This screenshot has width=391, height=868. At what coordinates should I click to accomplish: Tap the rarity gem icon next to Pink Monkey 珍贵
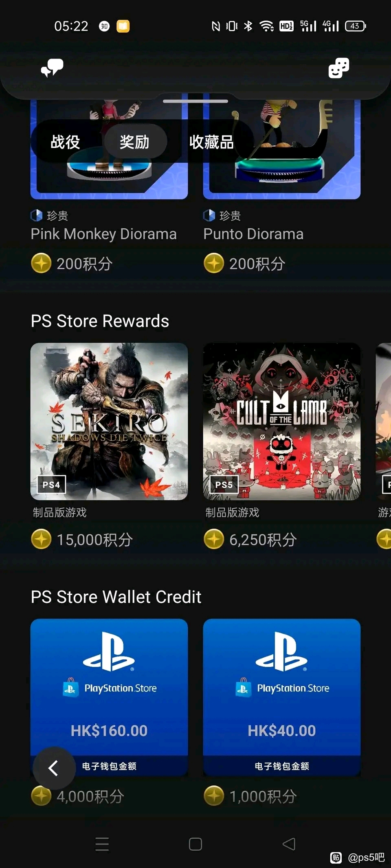(36, 215)
